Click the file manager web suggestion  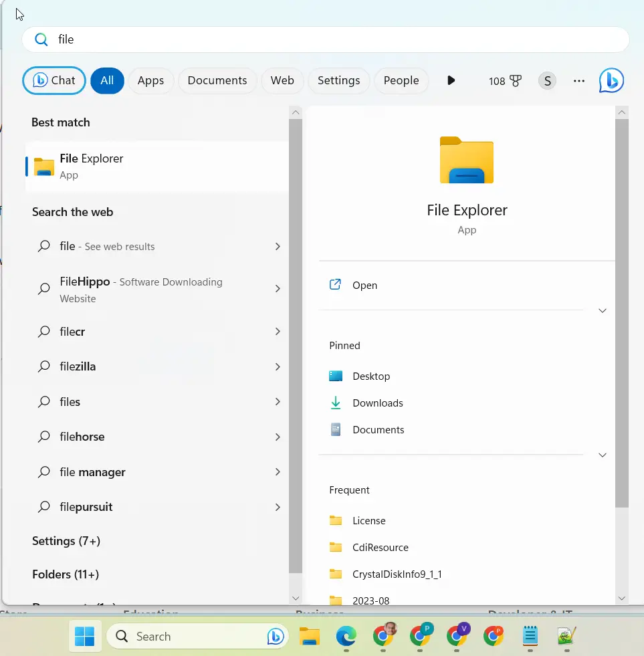(x=157, y=472)
